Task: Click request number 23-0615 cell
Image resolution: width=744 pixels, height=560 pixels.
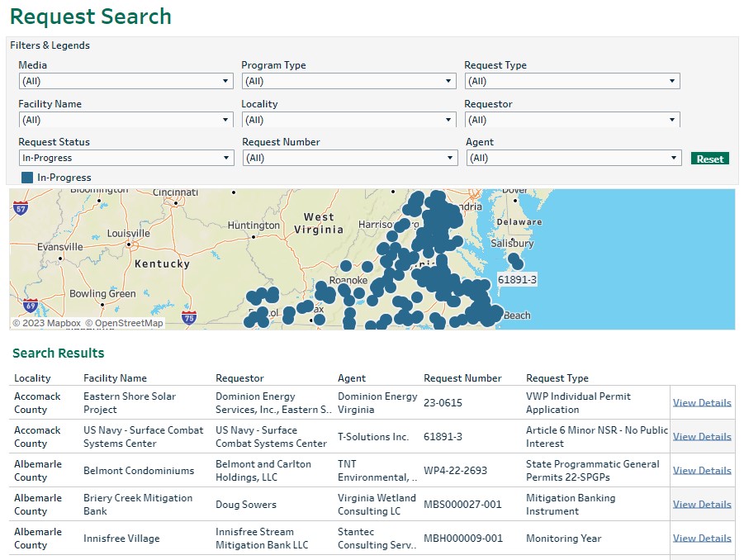Action: coord(443,403)
